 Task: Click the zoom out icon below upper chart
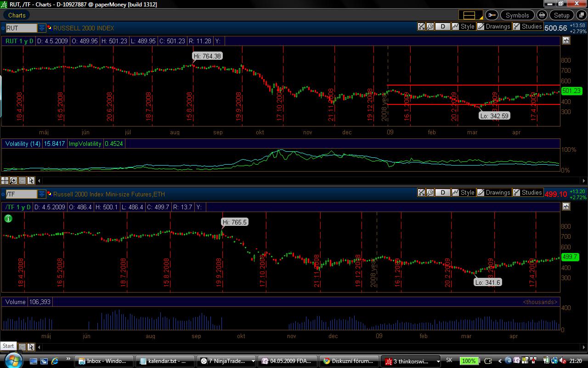pos(22,181)
